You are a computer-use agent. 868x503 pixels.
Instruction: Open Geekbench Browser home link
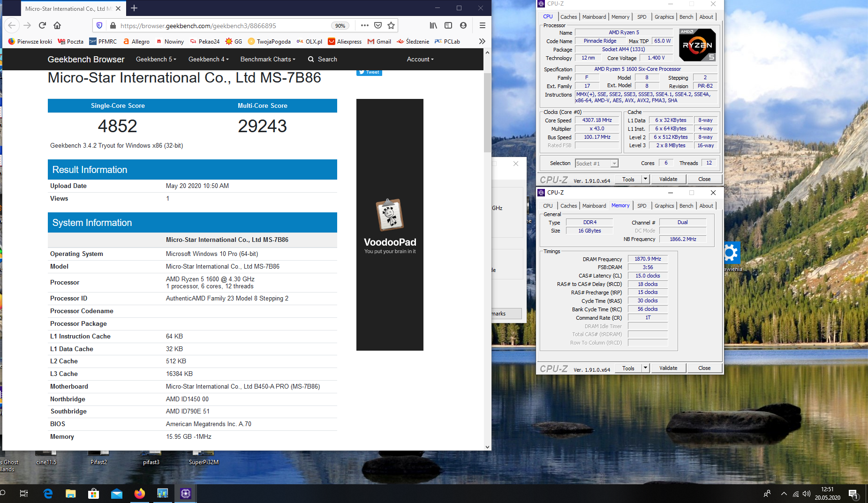tap(86, 60)
